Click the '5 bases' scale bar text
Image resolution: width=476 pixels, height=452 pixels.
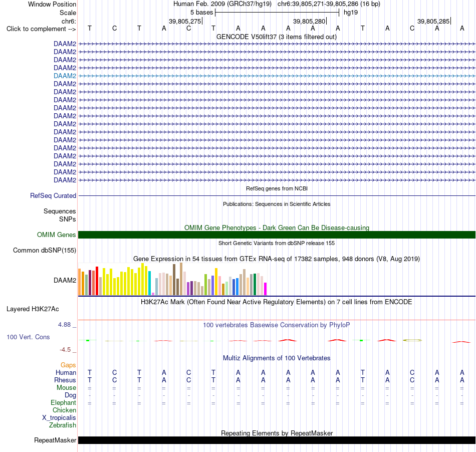click(x=201, y=13)
